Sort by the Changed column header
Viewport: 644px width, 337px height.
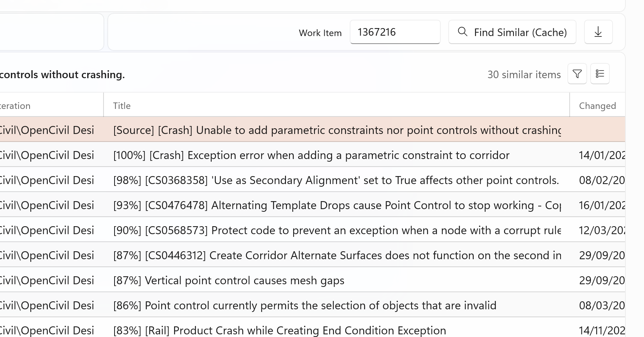pos(597,106)
